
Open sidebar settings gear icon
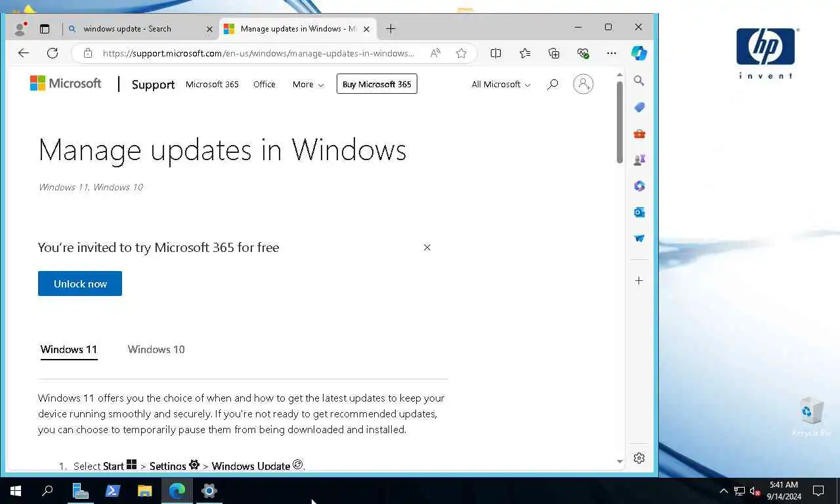click(639, 458)
